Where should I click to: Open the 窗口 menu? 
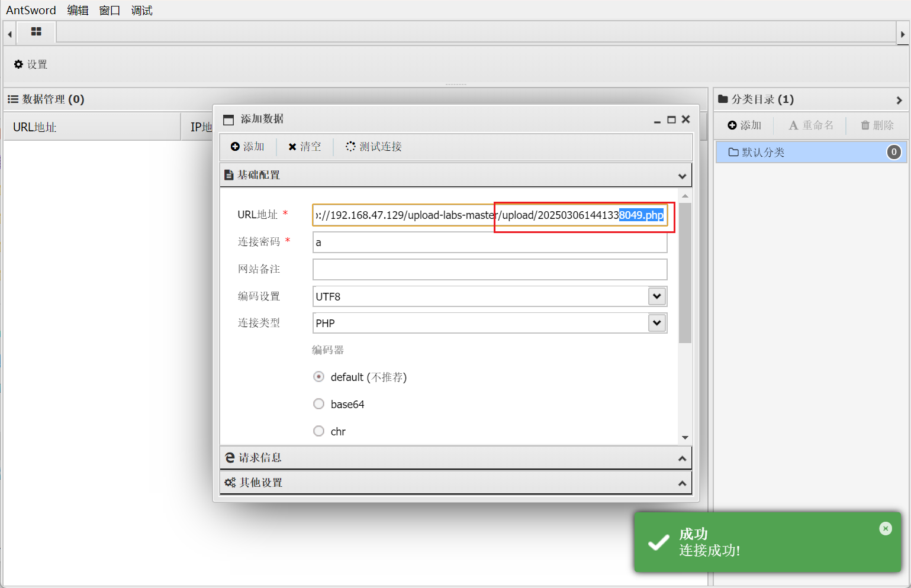pyautogui.click(x=110, y=10)
